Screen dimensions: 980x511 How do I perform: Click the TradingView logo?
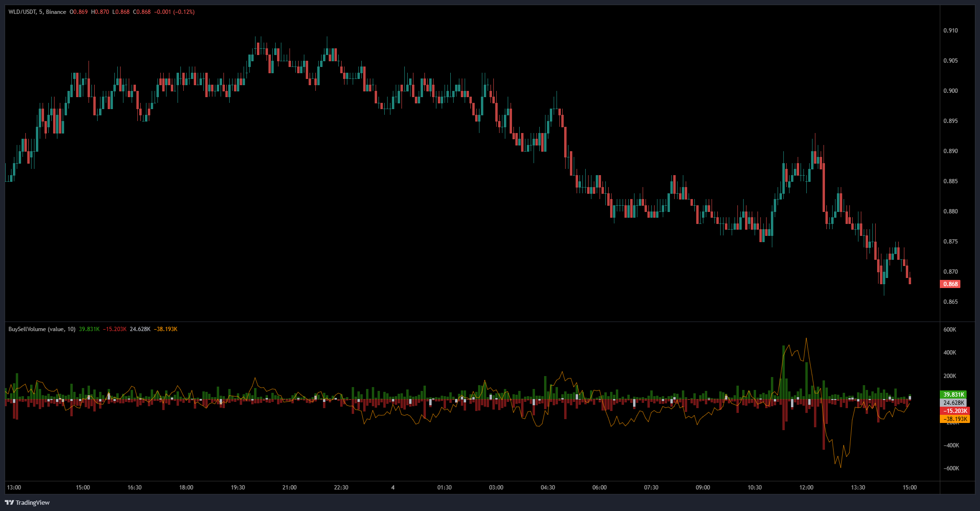27,502
